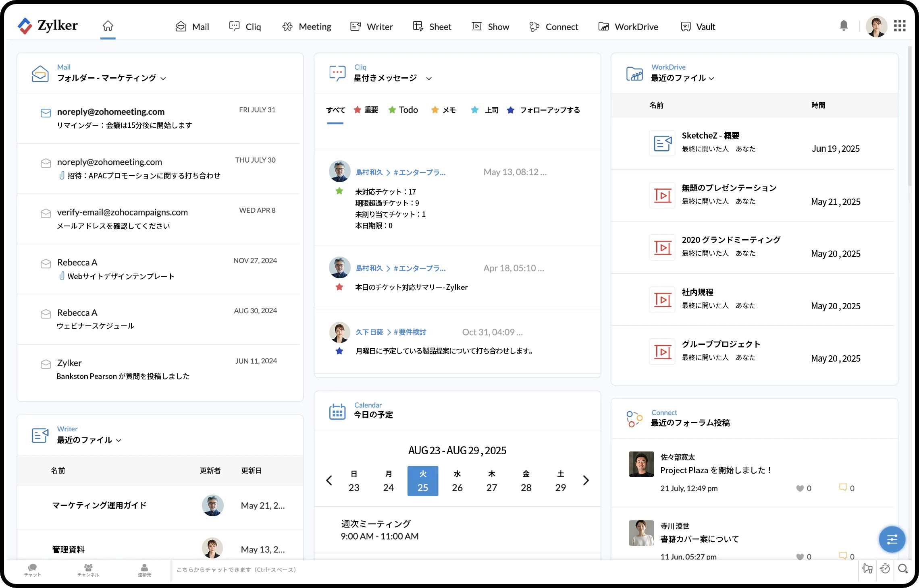The height and width of the screenshot is (588, 919).
Task: Open the 連絡先 bottom bar icon
Action: point(144,570)
